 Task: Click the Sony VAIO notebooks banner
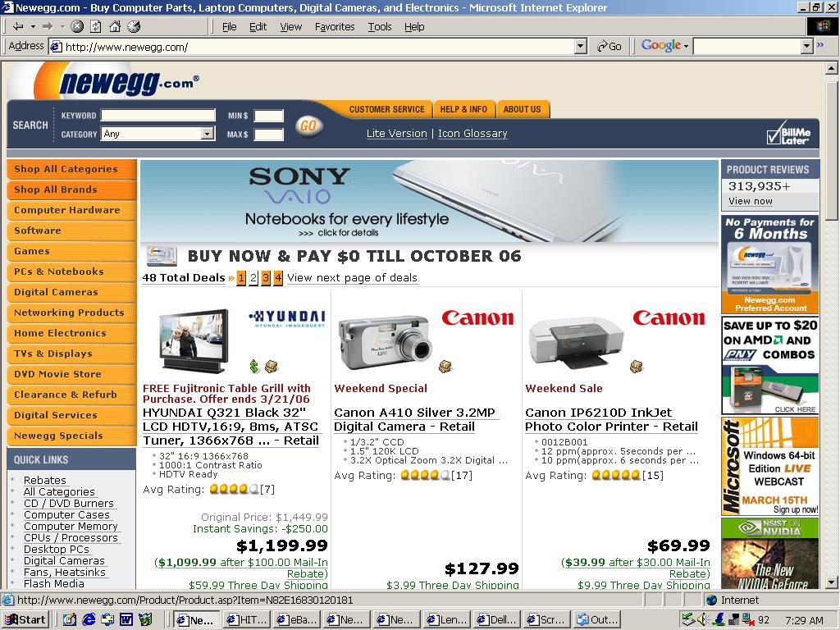click(x=429, y=202)
